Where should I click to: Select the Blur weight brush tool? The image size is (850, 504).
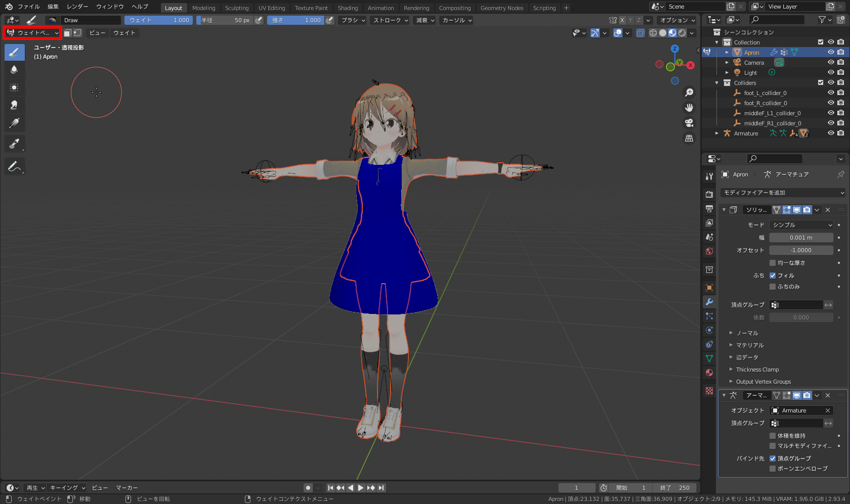tap(14, 69)
